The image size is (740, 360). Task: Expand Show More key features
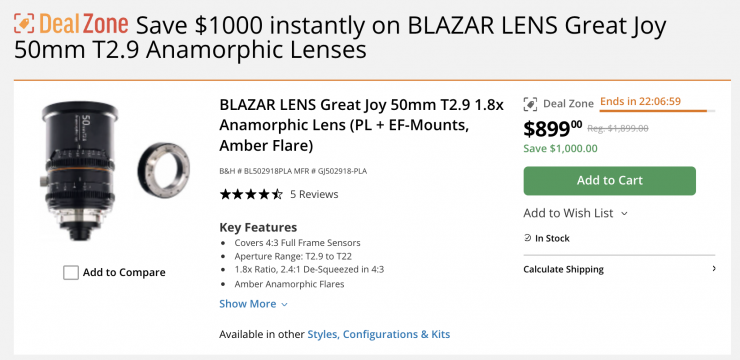(x=253, y=304)
